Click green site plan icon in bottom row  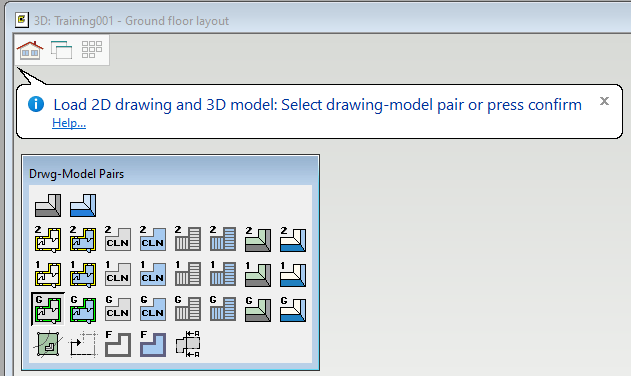click(48, 344)
